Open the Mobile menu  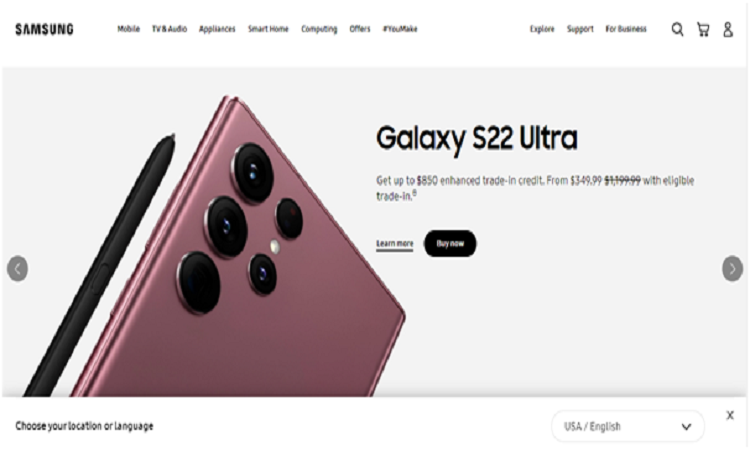tap(129, 29)
